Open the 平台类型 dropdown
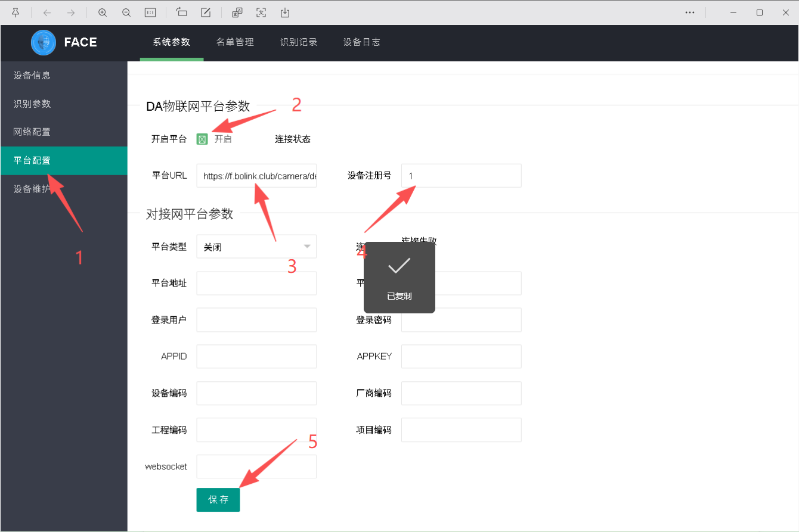This screenshot has width=799, height=532. pyautogui.click(x=256, y=247)
